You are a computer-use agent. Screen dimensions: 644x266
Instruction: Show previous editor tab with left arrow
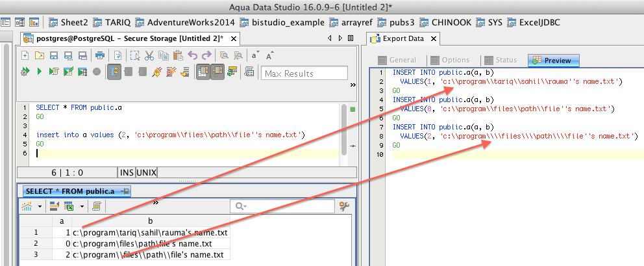(330, 38)
